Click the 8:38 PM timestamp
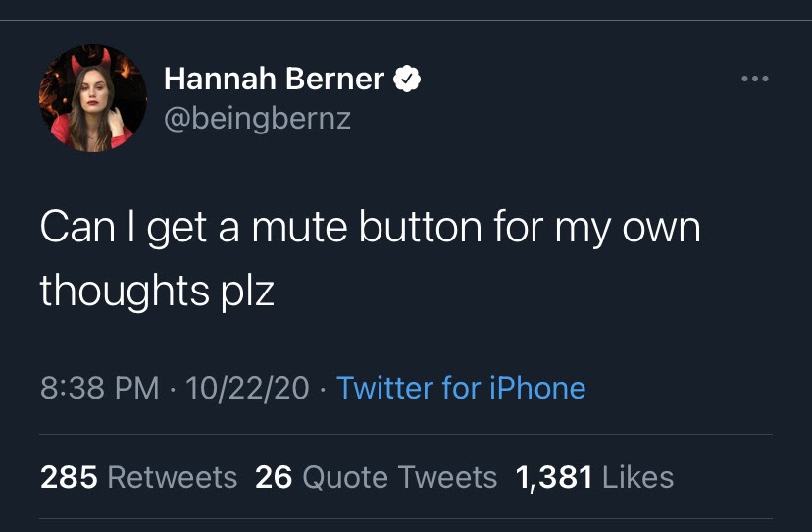812x532 pixels. click(x=99, y=388)
